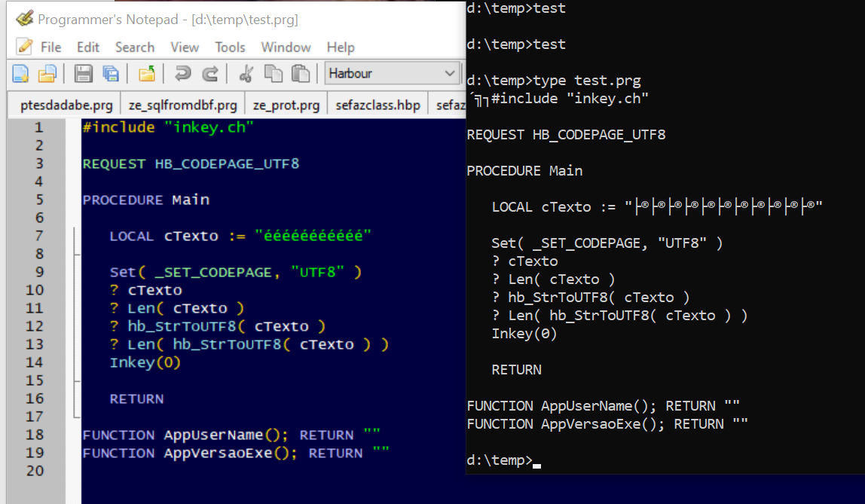Click the garbled 'LOCAL cTexto' line in the console
Screen dimensions: 865x504
pos(657,206)
